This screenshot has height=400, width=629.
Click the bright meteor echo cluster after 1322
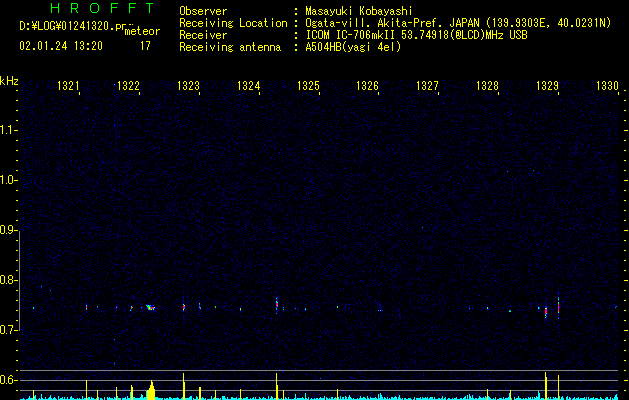pos(150,307)
